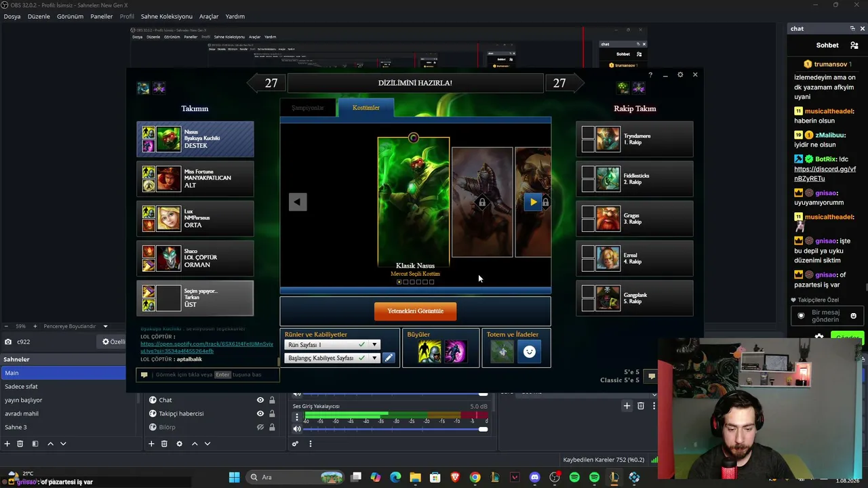Show the hidden Bilörp source
The height and width of the screenshot is (488, 868).
260,427
